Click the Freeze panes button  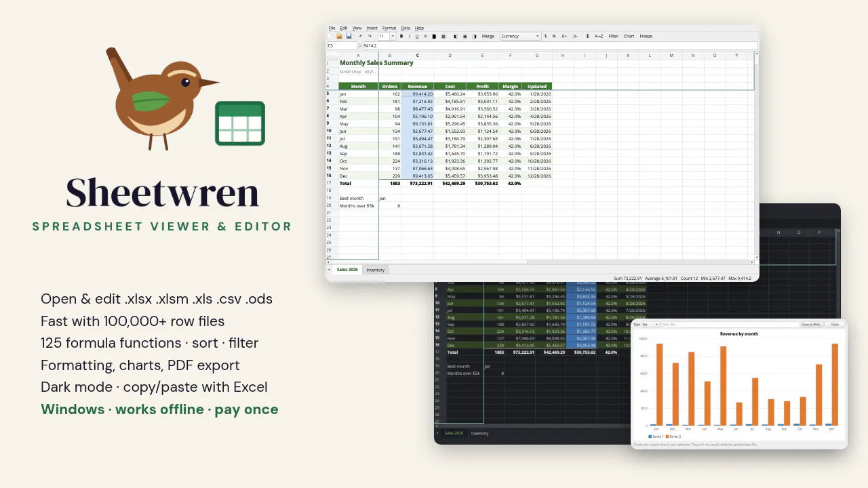[646, 36]
